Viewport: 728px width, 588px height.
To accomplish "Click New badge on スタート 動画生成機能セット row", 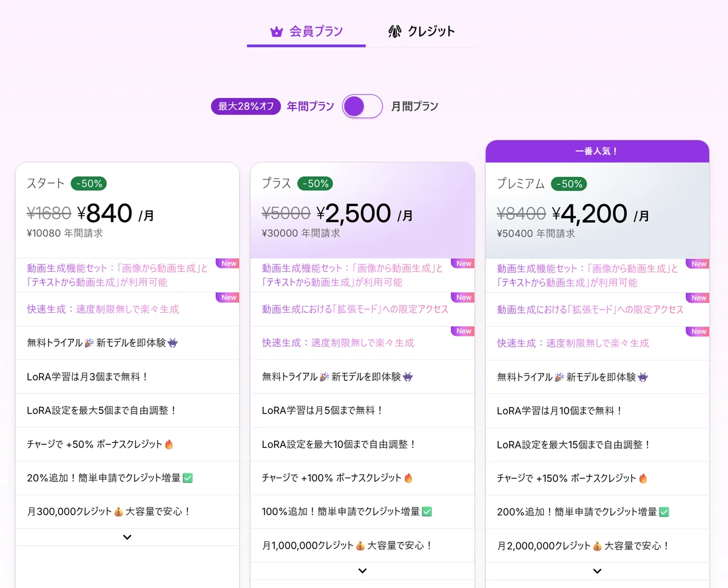I will [x=228, y=264].
